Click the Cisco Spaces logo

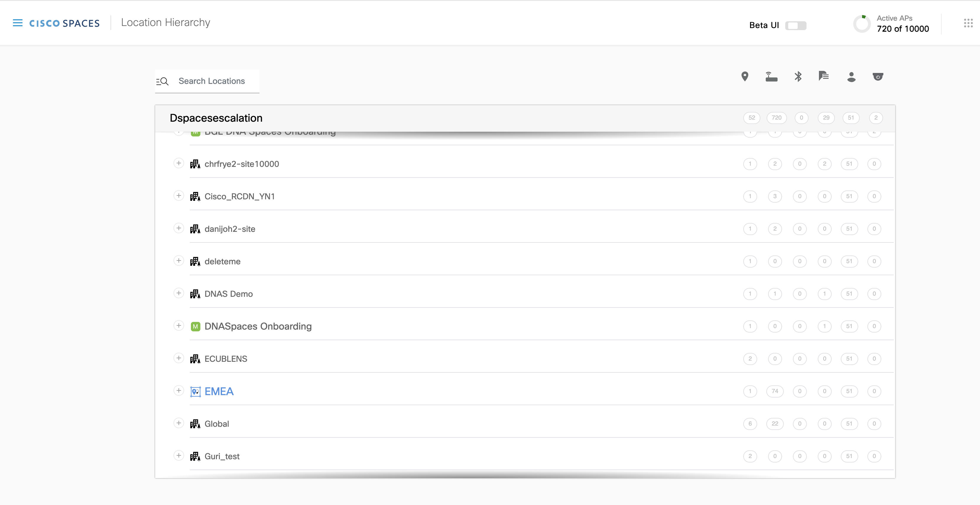pyautogui.click(x=64, y=23)
